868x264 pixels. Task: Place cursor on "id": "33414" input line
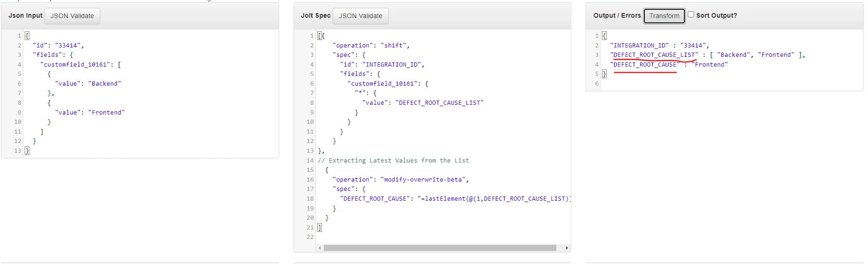pos(58,45)
